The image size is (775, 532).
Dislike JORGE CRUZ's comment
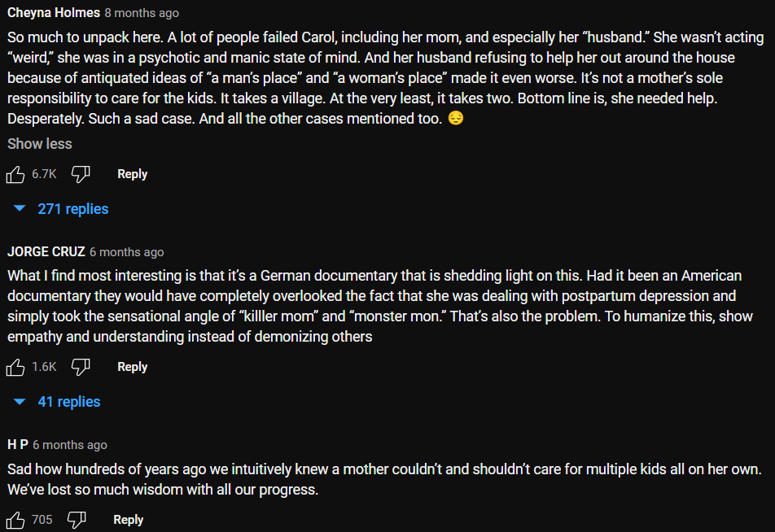[x=81, y=367]
